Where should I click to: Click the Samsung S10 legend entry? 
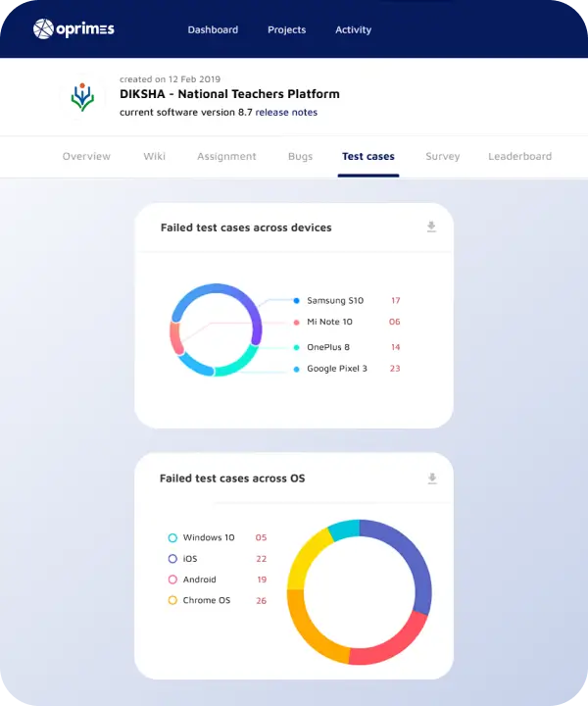click(x=334, y=301)
